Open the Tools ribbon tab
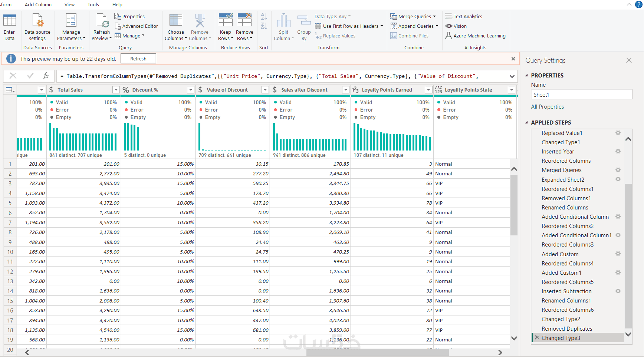 point(93,5)
